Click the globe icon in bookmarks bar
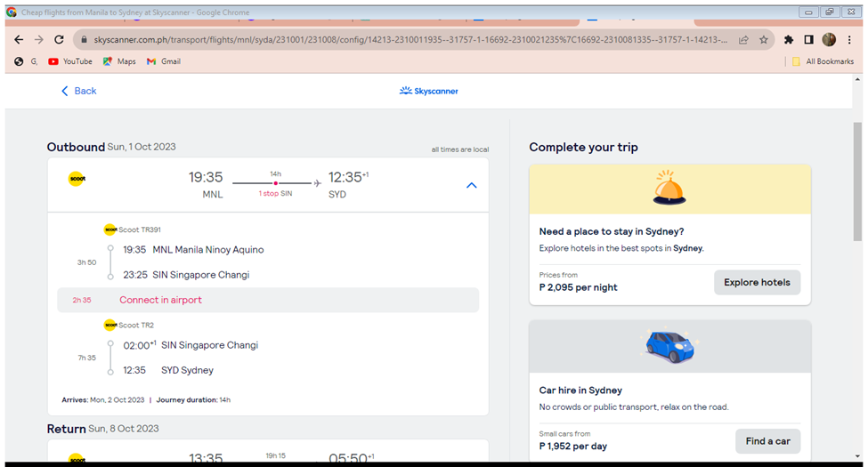This screenshot has width=868, height=467. pyautogui.click(x=19, y=61)
